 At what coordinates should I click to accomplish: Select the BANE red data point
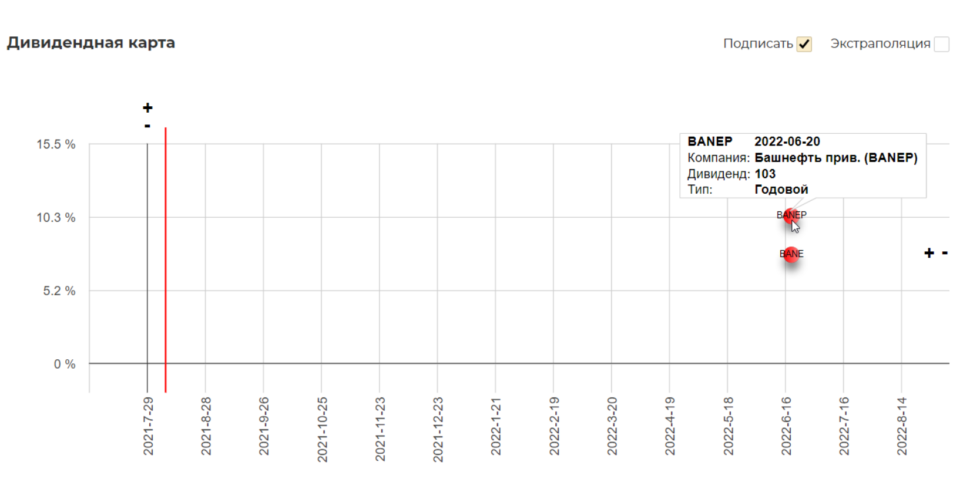(x=791, y=254)
